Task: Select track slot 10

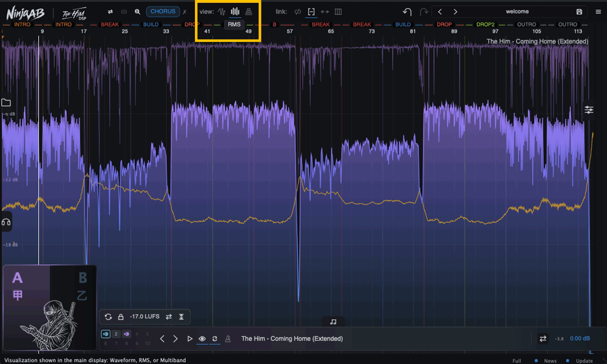Action: pyautogui.click(x=147, y=343)
